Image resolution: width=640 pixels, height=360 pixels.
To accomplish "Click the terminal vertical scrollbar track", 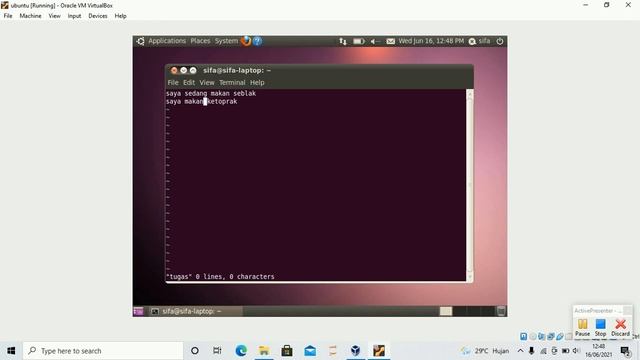I will (x=469, y=184).
